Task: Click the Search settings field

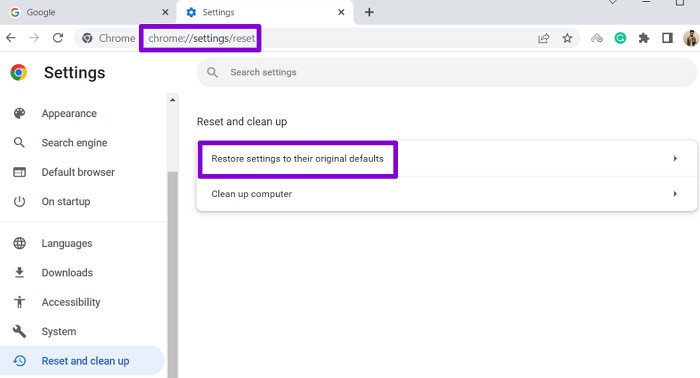Action: coord(446,72)
